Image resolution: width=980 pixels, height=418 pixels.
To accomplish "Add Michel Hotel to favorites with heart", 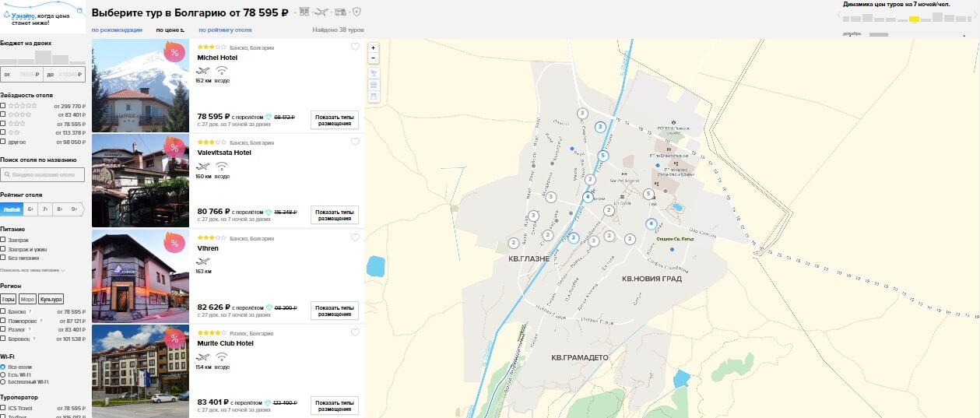I will pos(355,47).
